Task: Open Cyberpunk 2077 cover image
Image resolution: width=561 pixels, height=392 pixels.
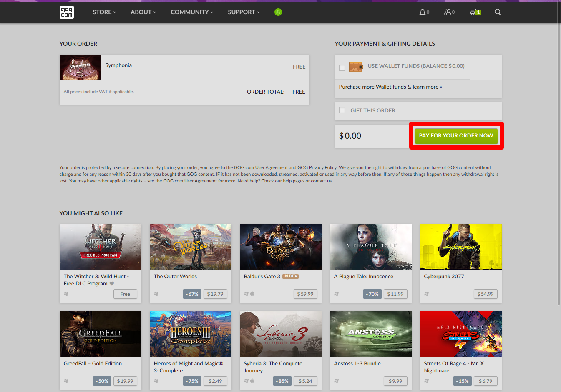Action: point(461,247)
